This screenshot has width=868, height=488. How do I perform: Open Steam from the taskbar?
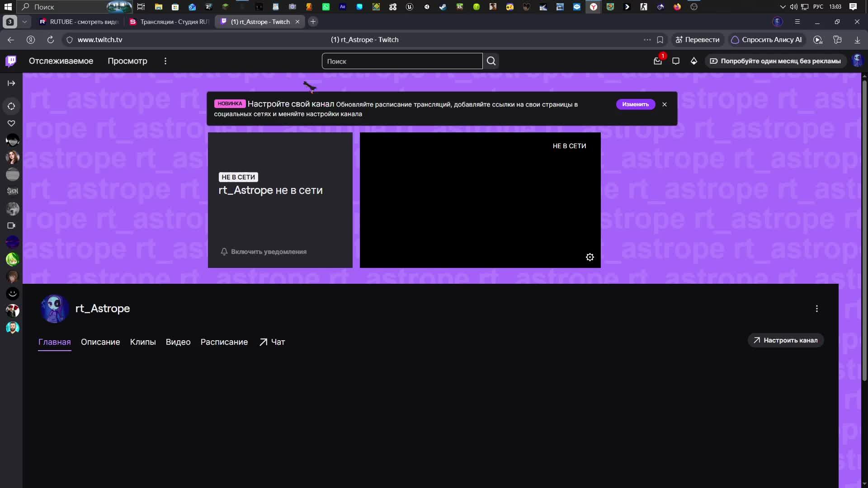pyautogui.click(x=443, y=7)
